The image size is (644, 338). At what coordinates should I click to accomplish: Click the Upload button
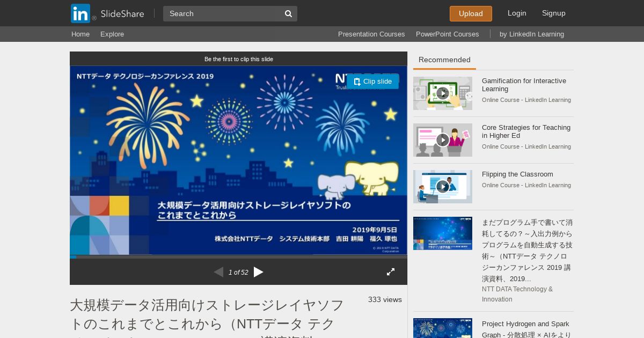point(471,13)
